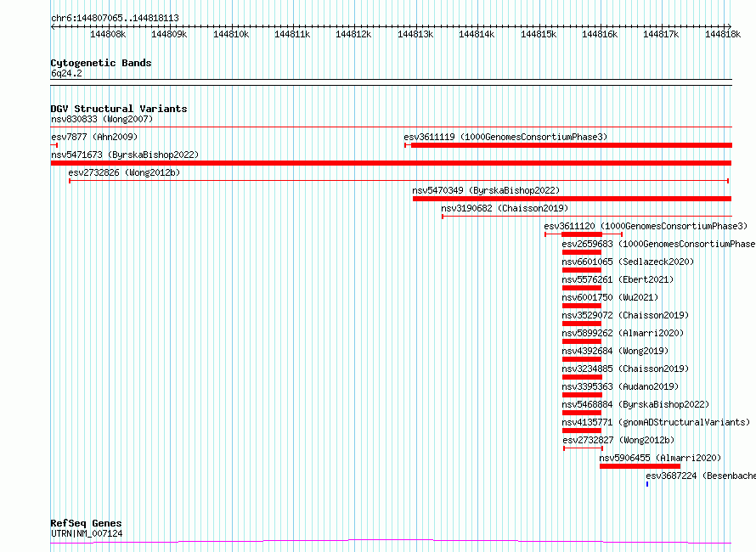Click the esv3611120 variant bar

tap(584, 234)
